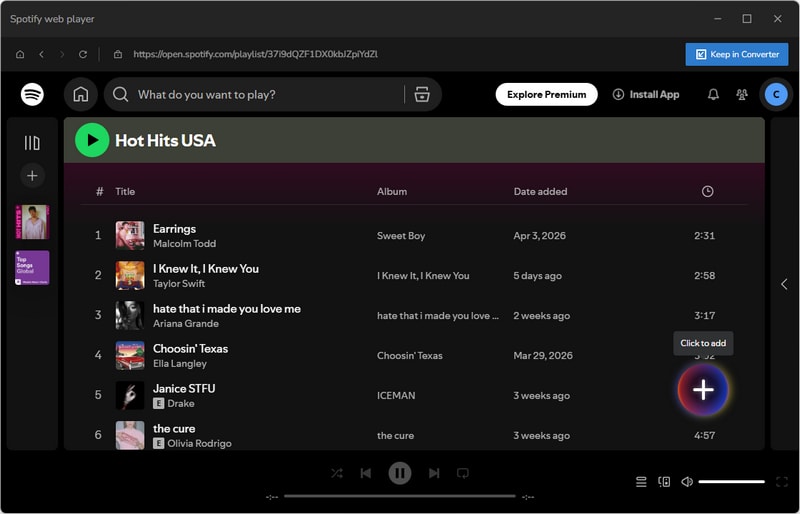Screen dimensions: 800x514
Task: Click the Spotify logo icon
Action: point(32,94)
